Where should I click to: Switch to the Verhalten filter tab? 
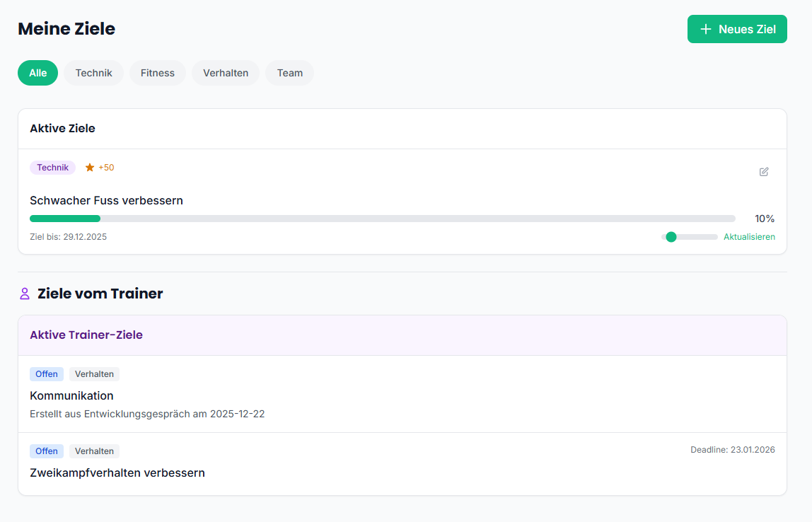[225, 73]
